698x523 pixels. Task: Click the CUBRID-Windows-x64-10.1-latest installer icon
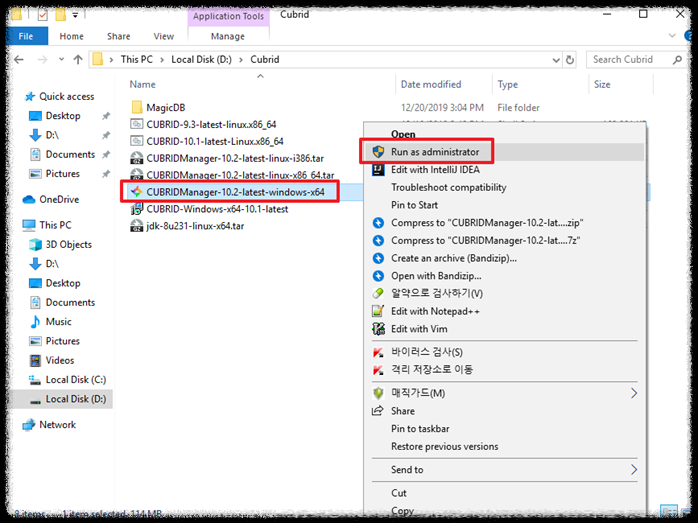tap(137, 209)
